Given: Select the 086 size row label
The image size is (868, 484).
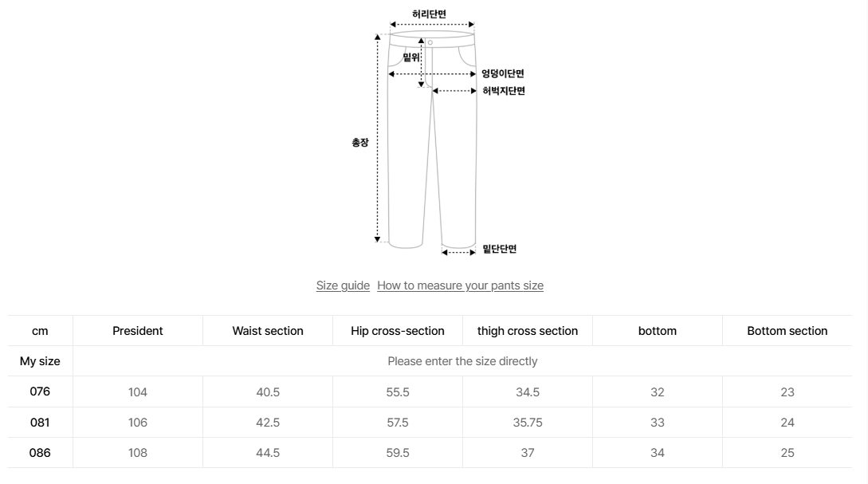Looking at the screenshot, I should click(x=40, y=453).
